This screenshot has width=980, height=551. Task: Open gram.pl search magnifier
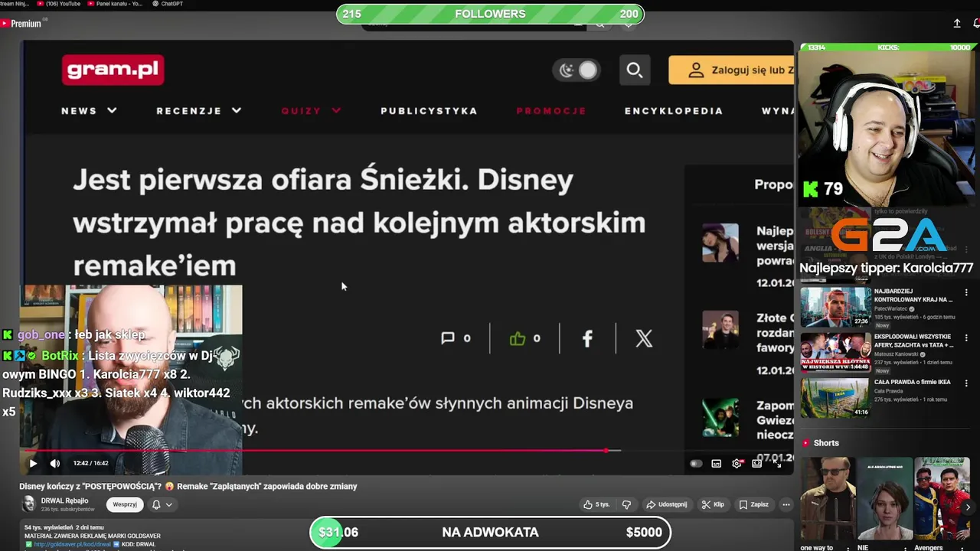[635, 70]
